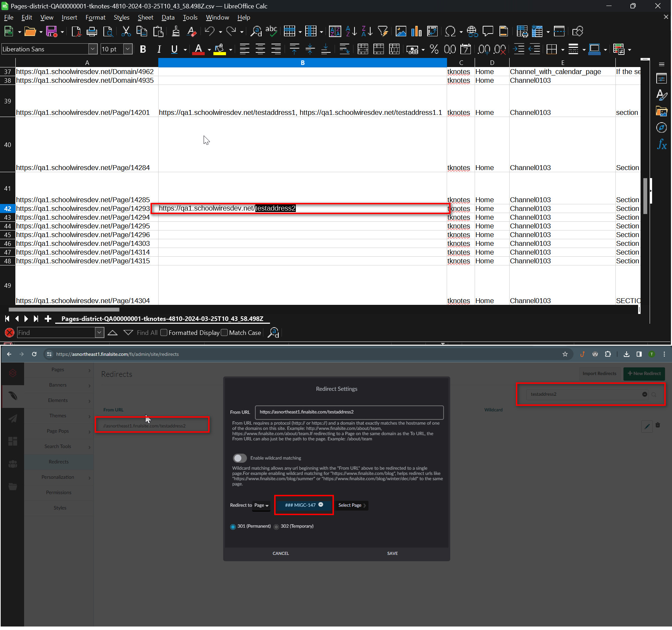Viewport: 672px width, 630px height.
Task: Select the Pages-district sheet tab
Action: point(162,319)
